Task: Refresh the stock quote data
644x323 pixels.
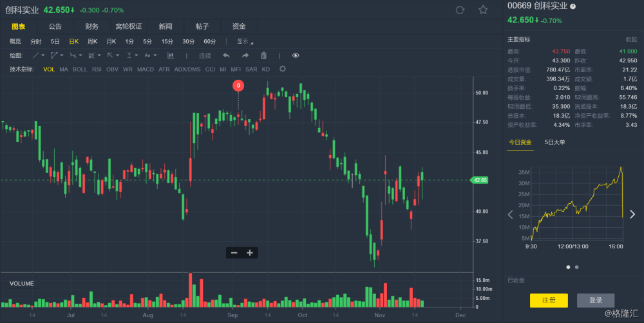Action: coord(460,10)
